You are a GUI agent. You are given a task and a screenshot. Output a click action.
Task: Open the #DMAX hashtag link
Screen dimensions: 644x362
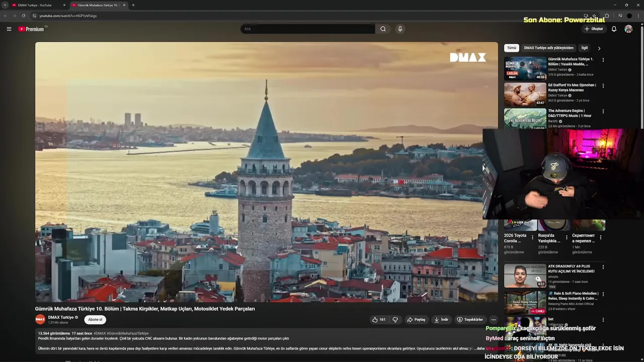(x=100, y=333)
